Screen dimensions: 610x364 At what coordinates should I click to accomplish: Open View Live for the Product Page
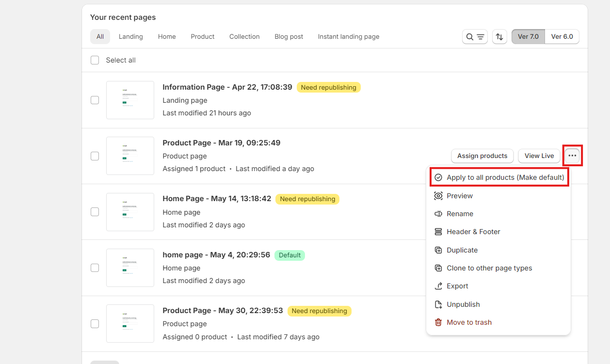point(539,156)
